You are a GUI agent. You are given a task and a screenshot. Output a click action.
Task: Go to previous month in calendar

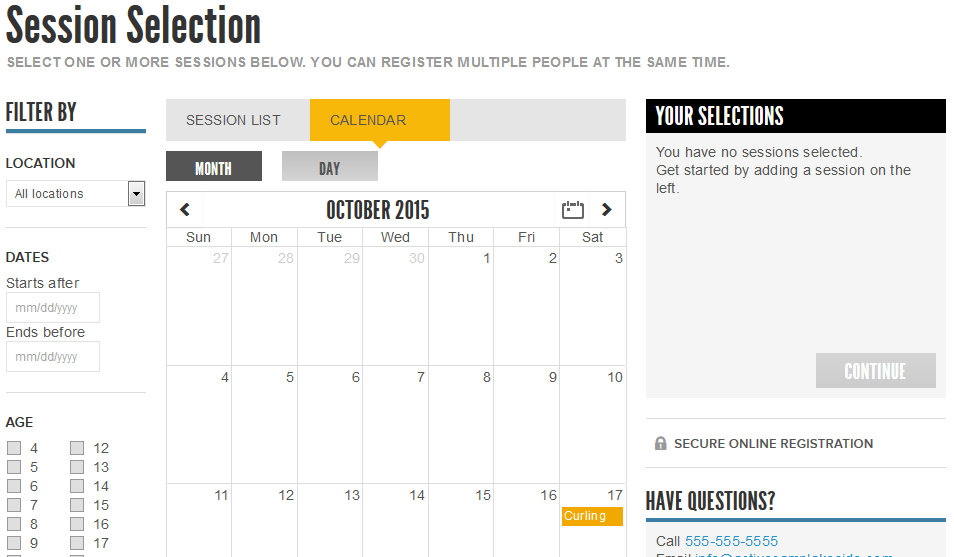(x=185, y=210)
